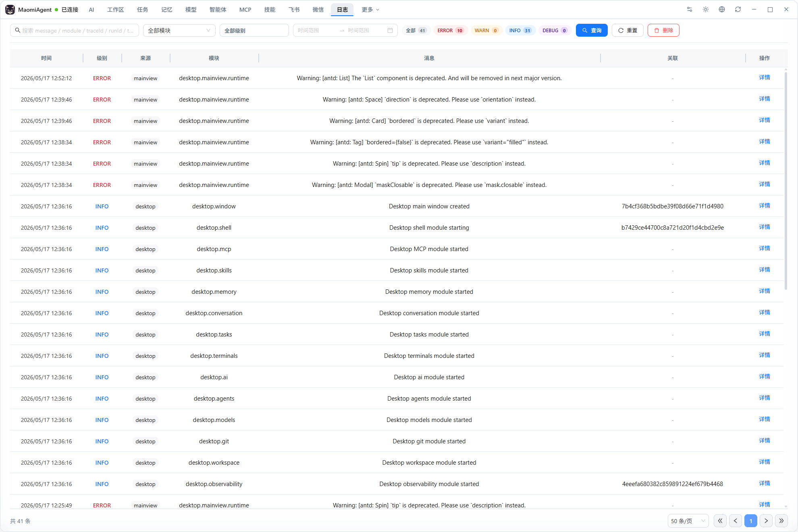
Task: Open 详情 for Desktop main window created
Action: [765, 206]
